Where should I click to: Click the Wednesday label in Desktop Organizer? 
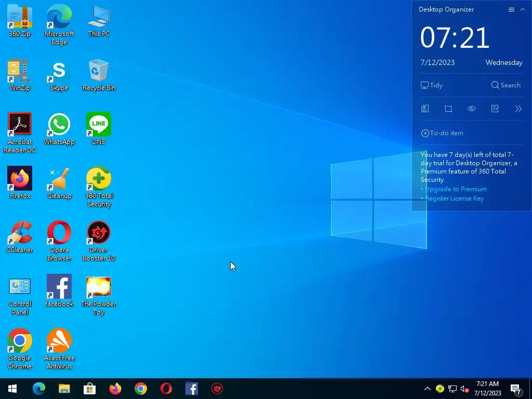point(504,62)
